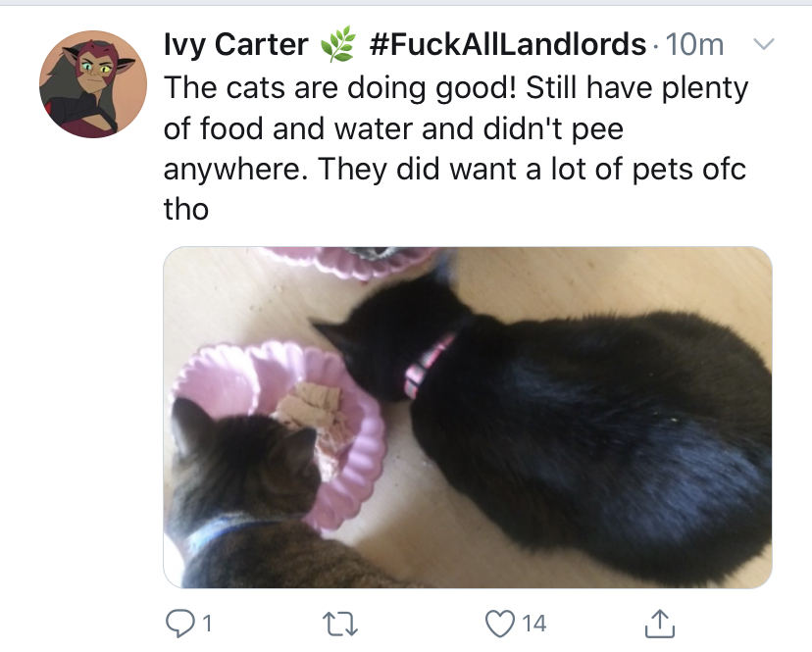Reply using the speech bubble icon

178,623
